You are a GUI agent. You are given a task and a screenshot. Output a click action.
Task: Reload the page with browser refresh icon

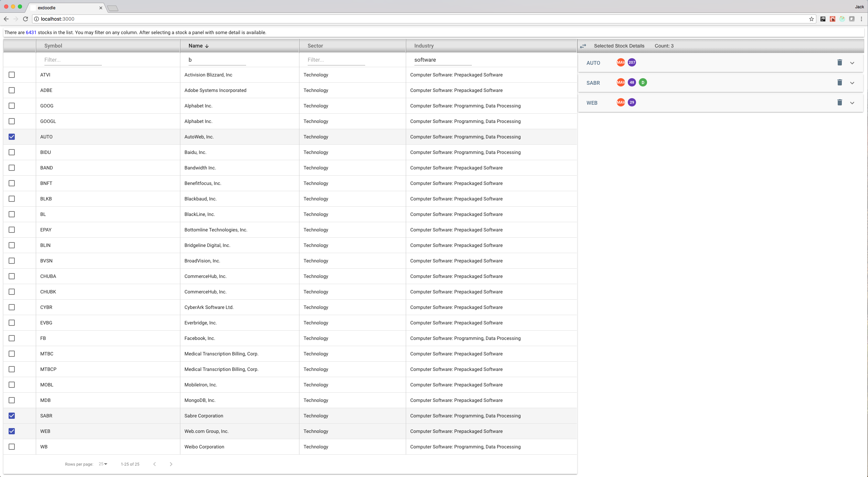click(25, 19)
